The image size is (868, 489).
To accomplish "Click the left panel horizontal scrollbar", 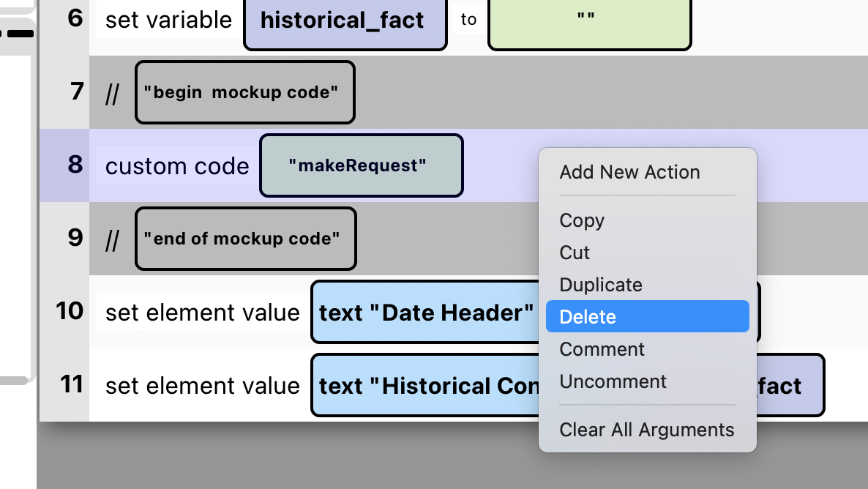I will (x=14, y=381).
